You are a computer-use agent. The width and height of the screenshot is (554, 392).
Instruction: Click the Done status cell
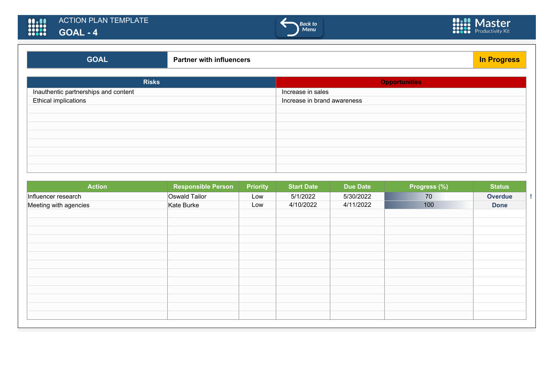click(x=500, y=205)
